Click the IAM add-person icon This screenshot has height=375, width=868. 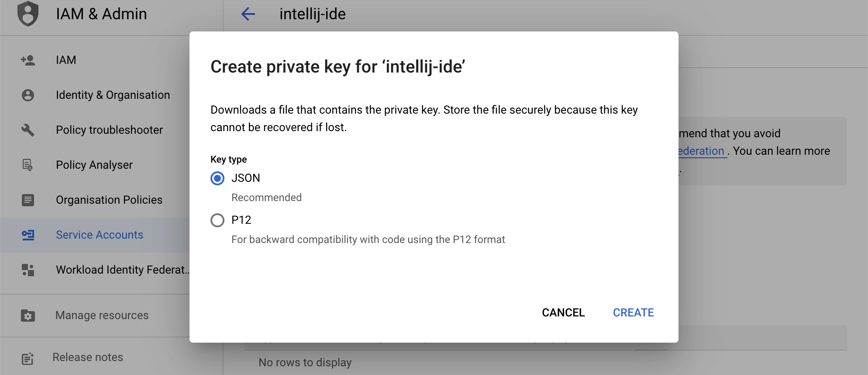28,60
